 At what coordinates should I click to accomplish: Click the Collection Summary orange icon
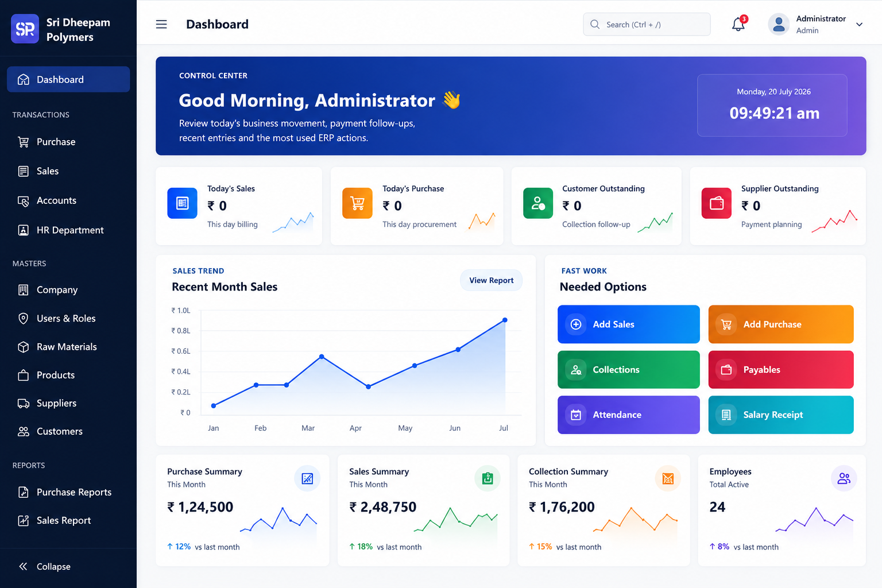pos(668,478)
